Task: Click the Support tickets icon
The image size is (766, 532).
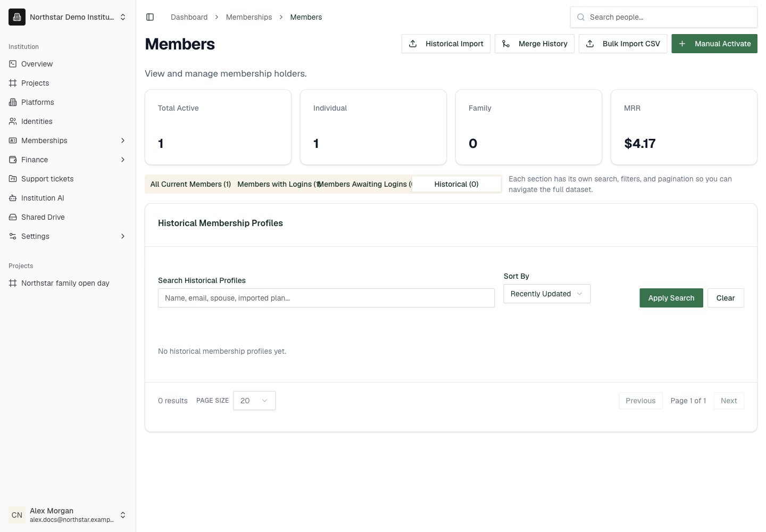Action: coord(13,179)
